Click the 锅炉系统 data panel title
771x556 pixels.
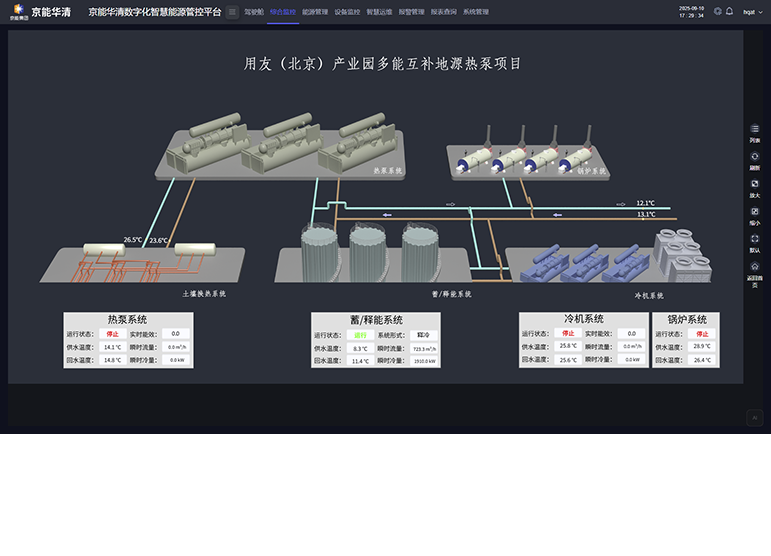coord(687,320)
